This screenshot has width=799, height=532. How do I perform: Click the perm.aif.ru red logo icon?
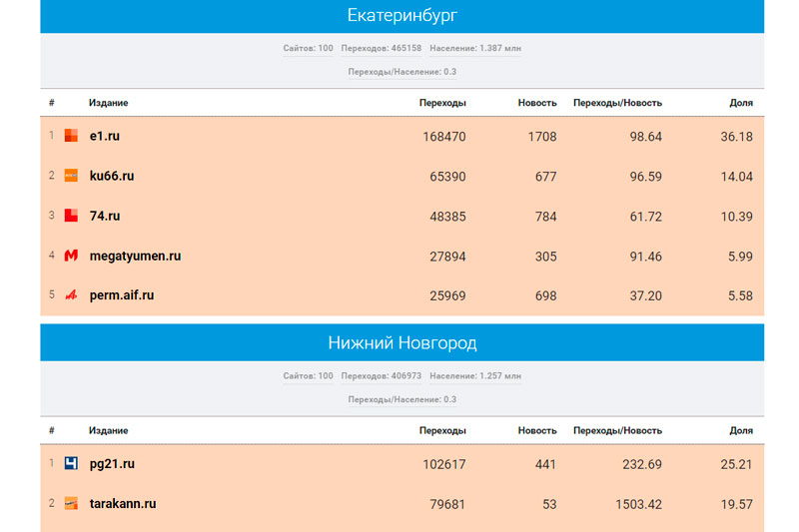click(x=71, y=295)
